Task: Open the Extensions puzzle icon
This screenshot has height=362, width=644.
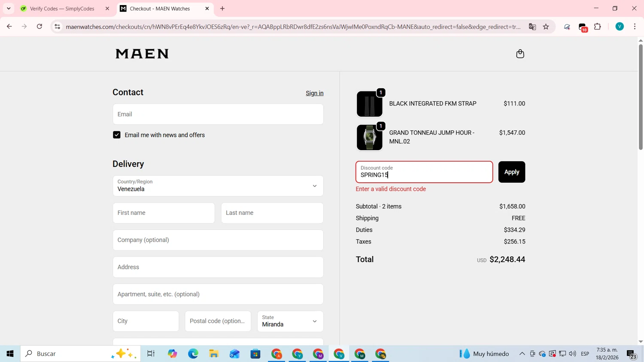Action: (598, 27)
